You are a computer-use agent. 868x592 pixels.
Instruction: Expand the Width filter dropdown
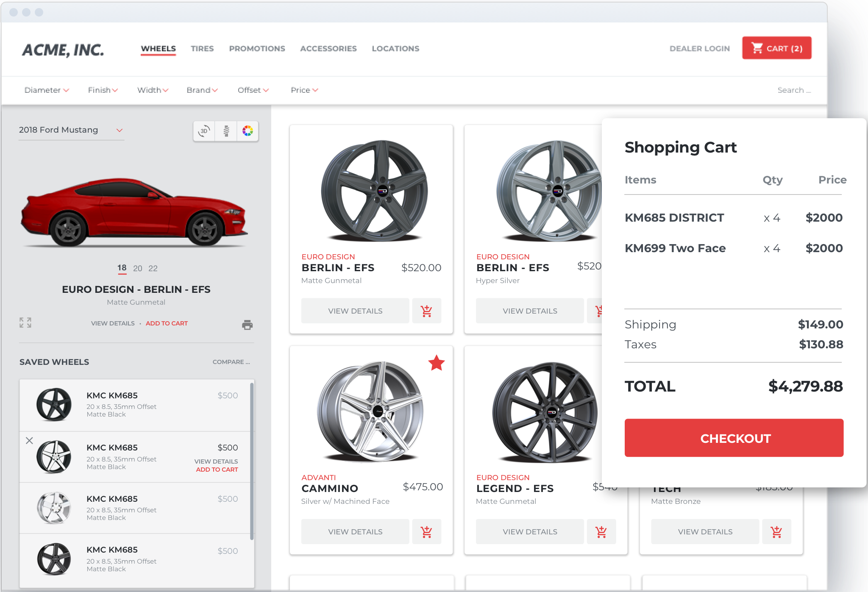coord(153,90)
